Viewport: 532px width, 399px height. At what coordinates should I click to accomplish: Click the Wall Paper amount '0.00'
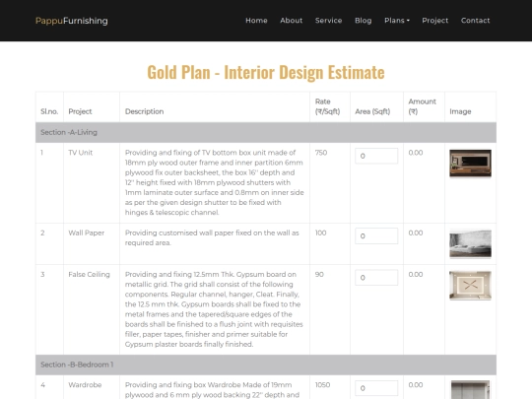416,233
